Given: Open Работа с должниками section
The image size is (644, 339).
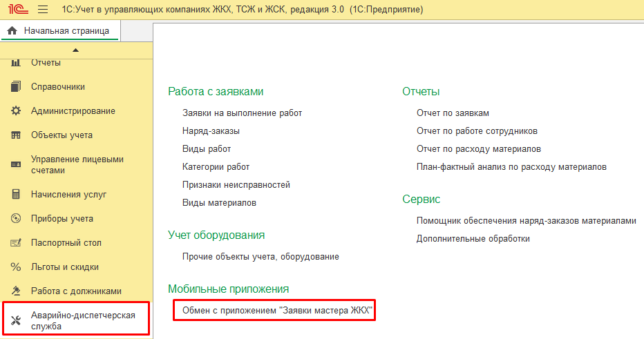Looking at the screenshot, I should (76, 291).
